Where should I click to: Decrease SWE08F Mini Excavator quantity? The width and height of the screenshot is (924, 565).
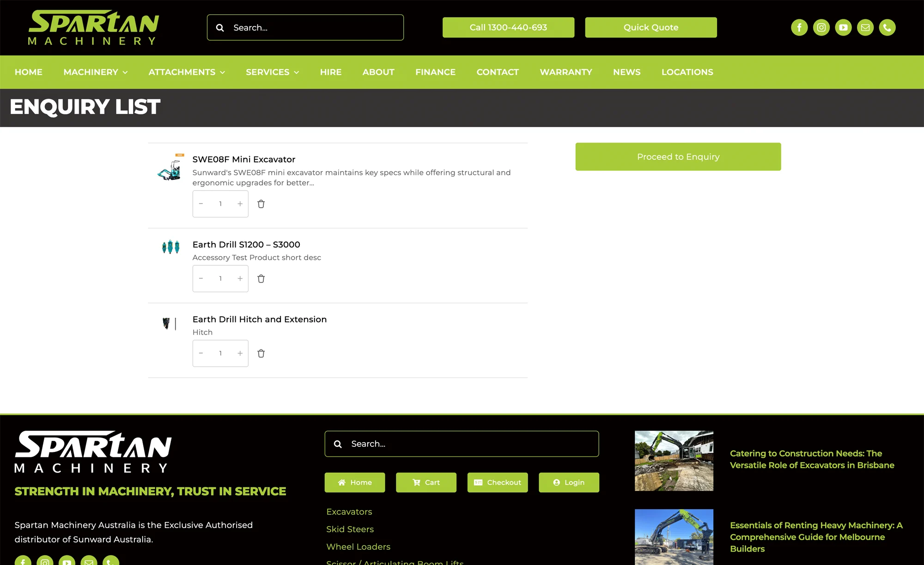pyautogui.click(x=201, y=204)
